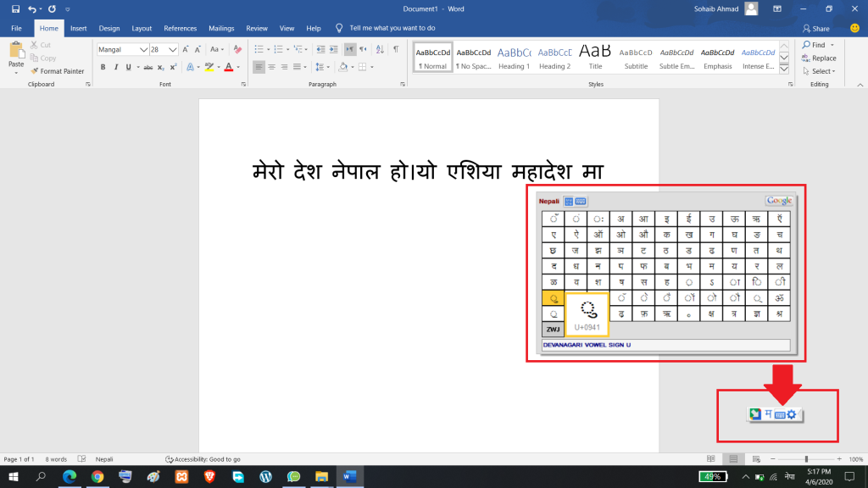Select Devanagari vowel sign U key
The image size is (868, 488).
tap(553, 298)
